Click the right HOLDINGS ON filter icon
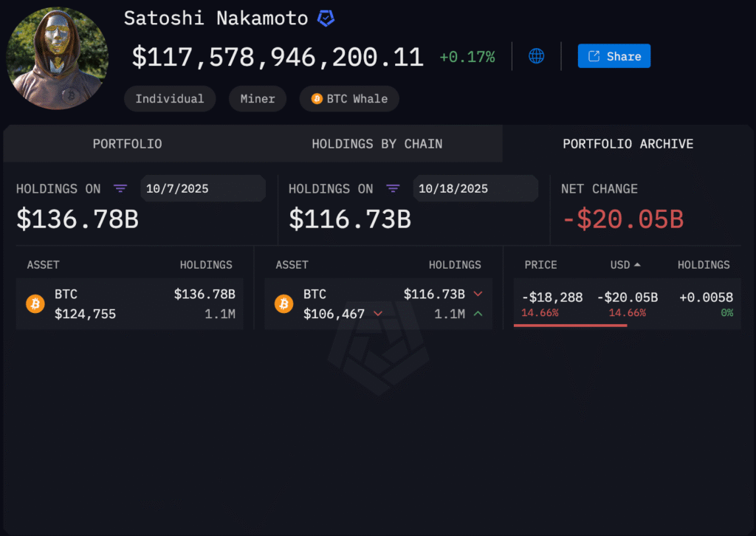756x536 pixels. 393,189
